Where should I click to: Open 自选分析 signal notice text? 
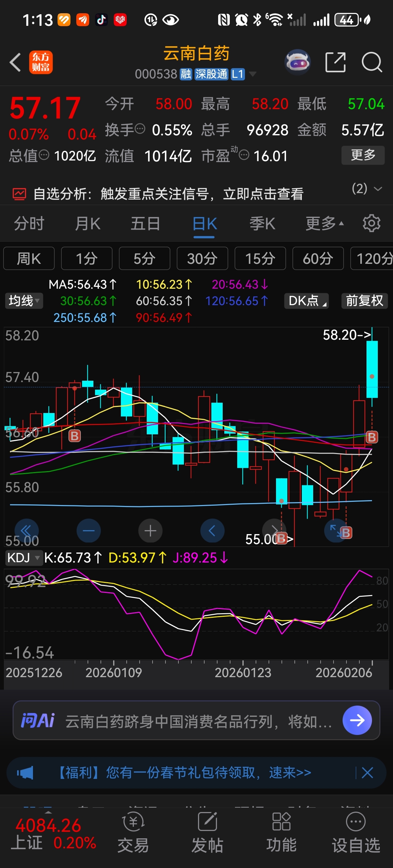click(168, 194)
